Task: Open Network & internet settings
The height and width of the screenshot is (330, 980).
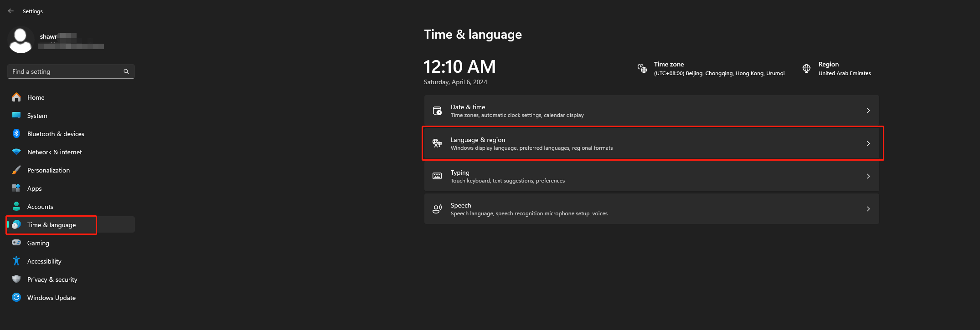Action: pos(71,152)
